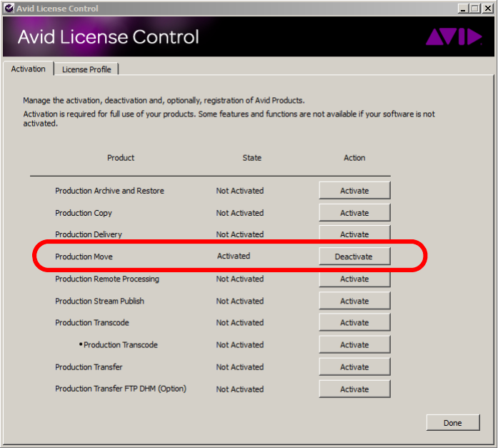498x448 pixels.
Task: Activate Production Transfer
Action: point(354,367)
